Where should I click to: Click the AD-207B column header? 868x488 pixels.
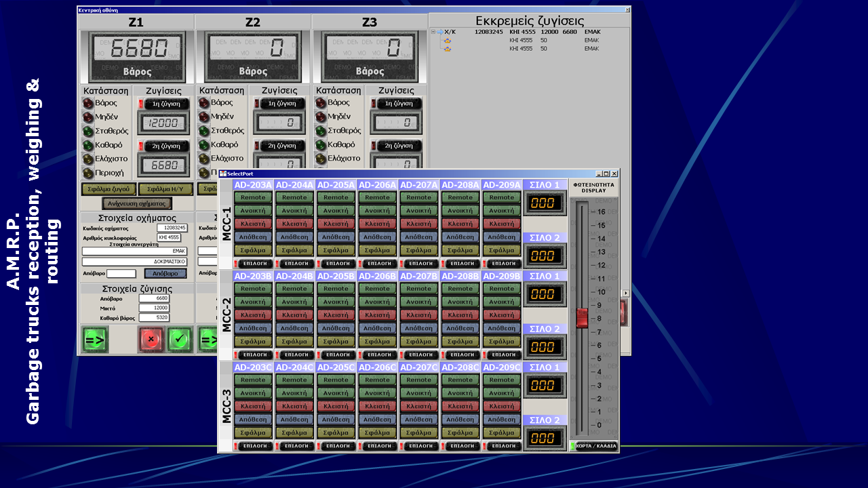tap(419, 277)
